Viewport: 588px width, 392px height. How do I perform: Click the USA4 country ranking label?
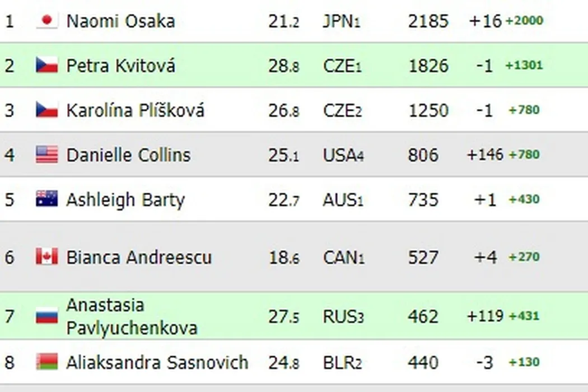[343, 155]
